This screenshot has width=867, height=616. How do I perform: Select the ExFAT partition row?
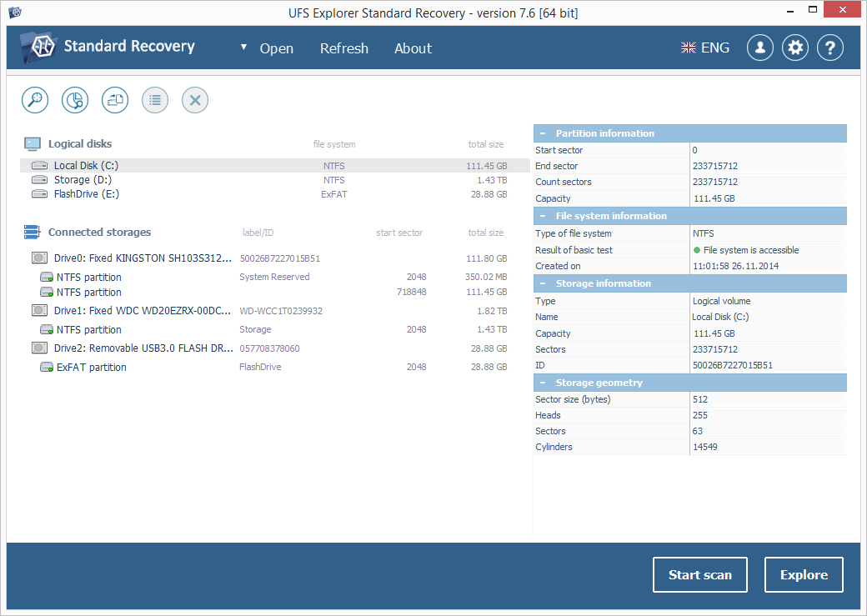[275, 367]
